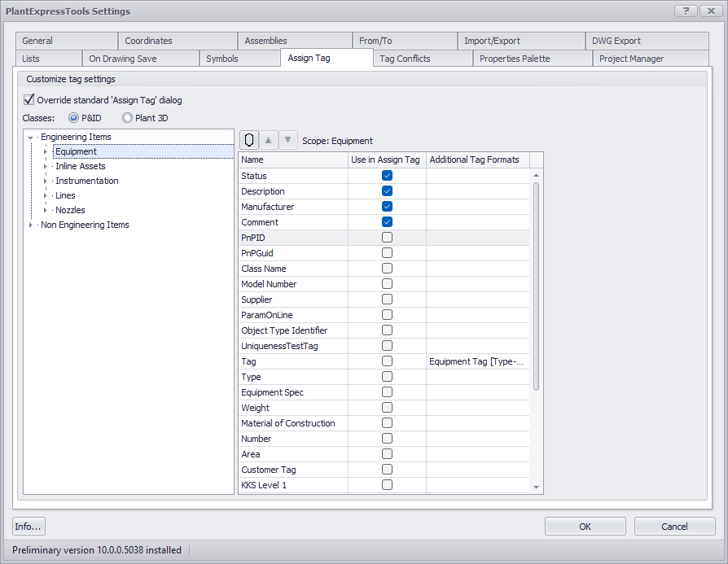Select the Material of Construction row name

click(x=287, y=423)
